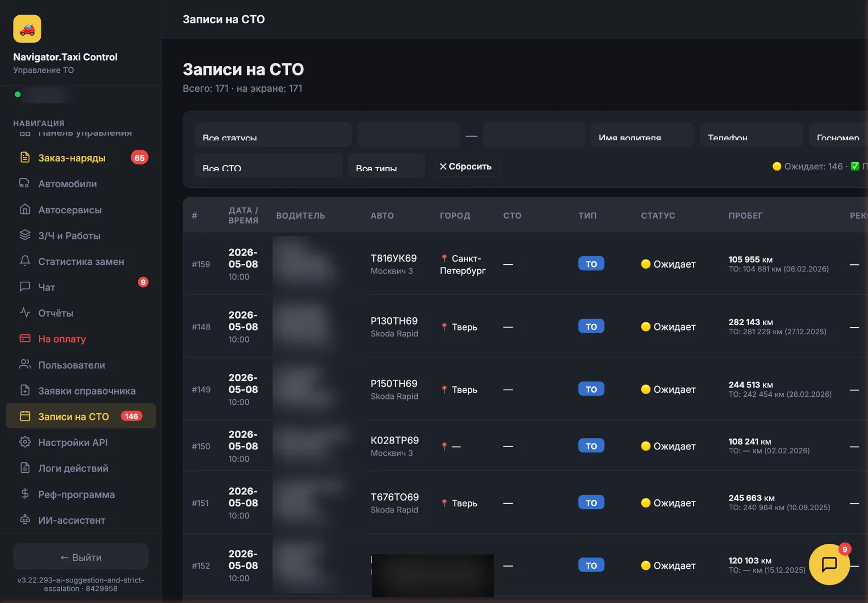Click the 146 badge on Записи на СТО
Image resolution: width=868 pixels, height=603 pixels.
131,416
